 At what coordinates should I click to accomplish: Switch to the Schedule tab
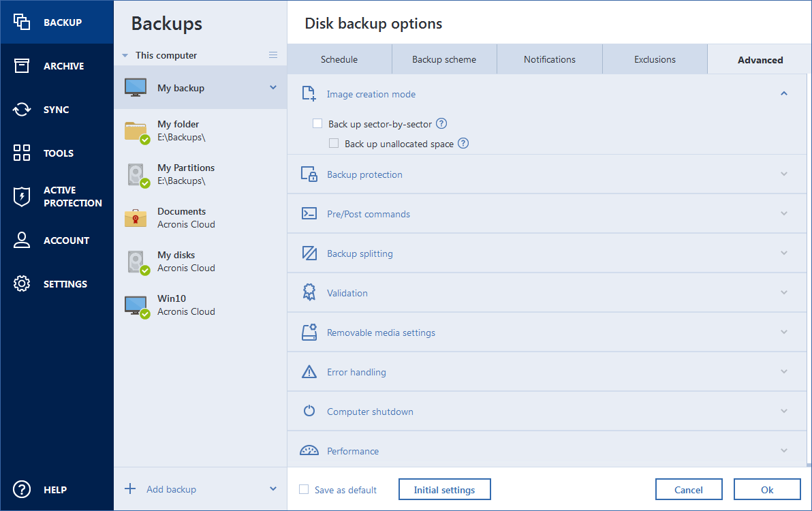coord(339,59)
